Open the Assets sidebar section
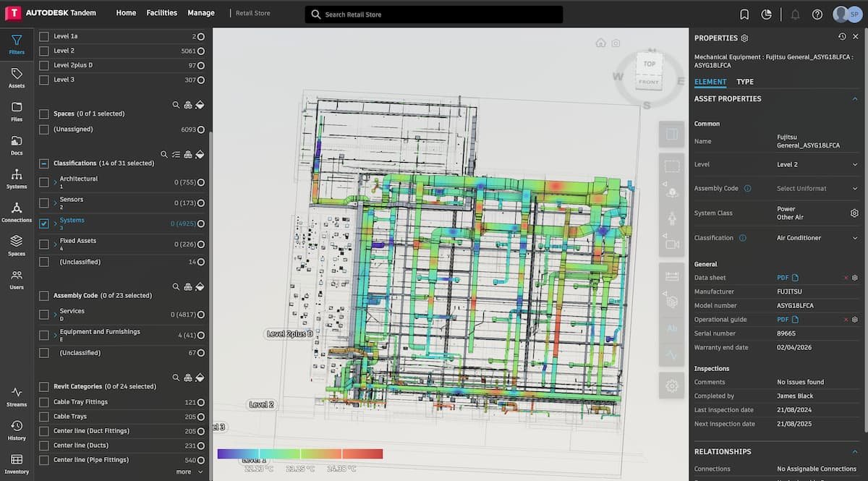This screenshot has height=481, width=868. point(16,78)
